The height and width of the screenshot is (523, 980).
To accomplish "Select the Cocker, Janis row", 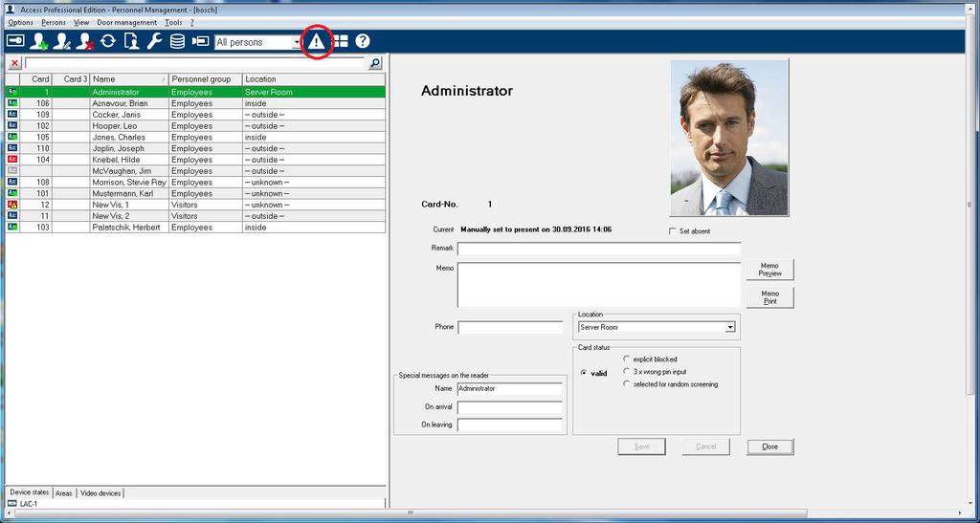I will point(195,115).
